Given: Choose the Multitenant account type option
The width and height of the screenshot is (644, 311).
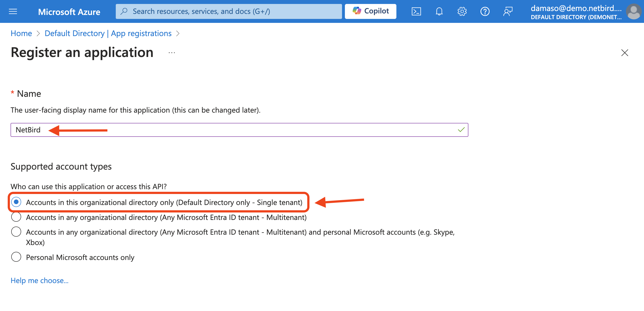Looking at the screenshot, I should coord(16,217).
